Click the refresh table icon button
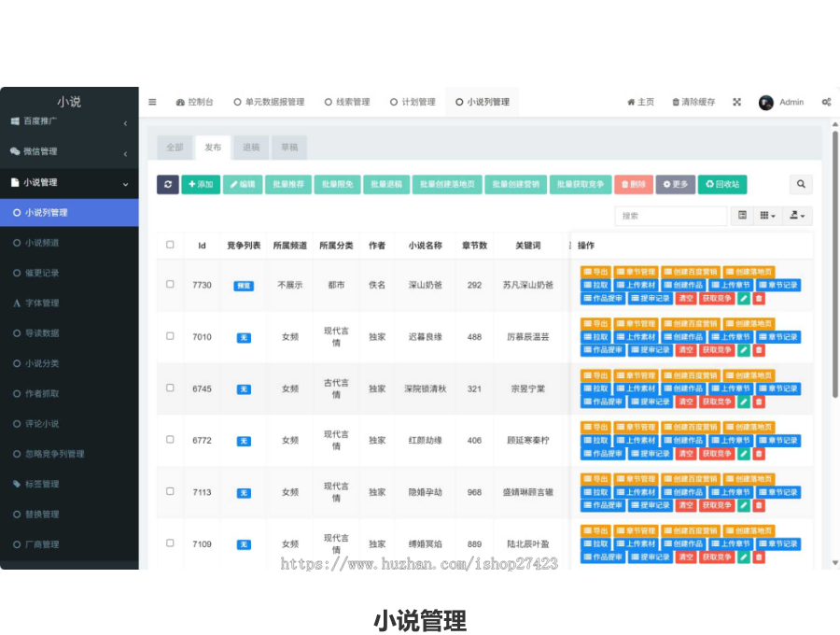The height and width of the screenshot is (635, 840). click(x=168, y=184)
